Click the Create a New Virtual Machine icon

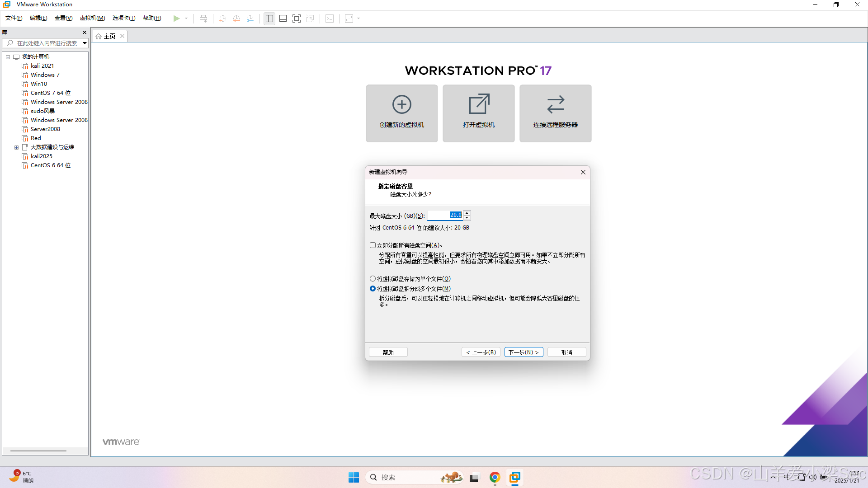pos(401,105)
